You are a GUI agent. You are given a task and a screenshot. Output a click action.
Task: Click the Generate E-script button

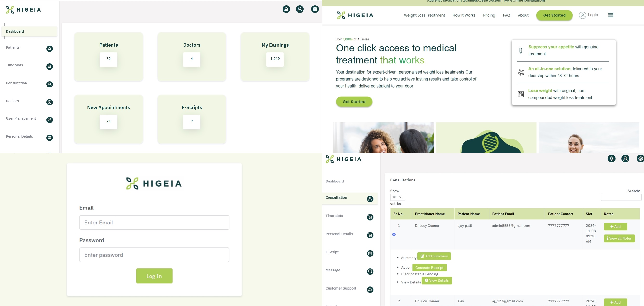pos(429,268)
